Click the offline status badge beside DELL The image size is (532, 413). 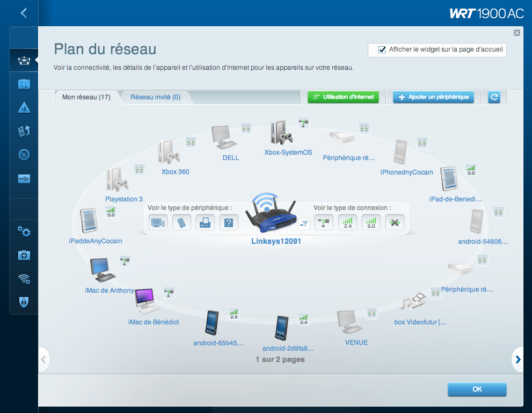[246, 128]
